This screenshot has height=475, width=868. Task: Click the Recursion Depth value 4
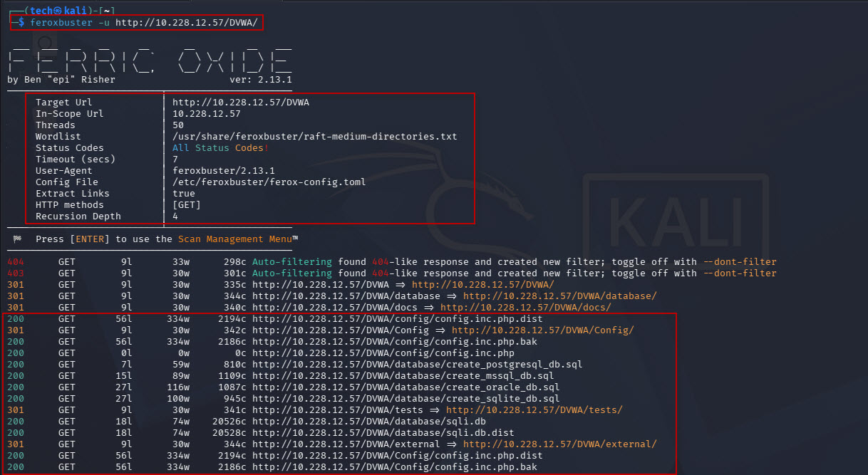[175, 216]
